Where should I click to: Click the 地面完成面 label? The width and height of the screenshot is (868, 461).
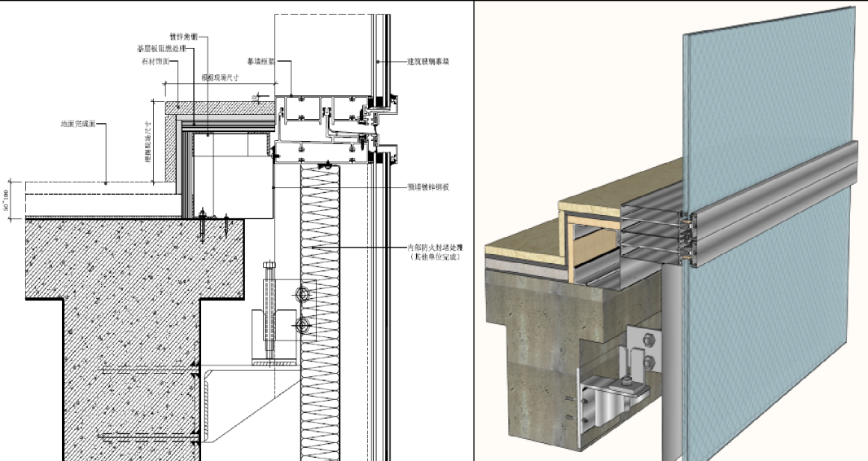(x=78, y=124)
